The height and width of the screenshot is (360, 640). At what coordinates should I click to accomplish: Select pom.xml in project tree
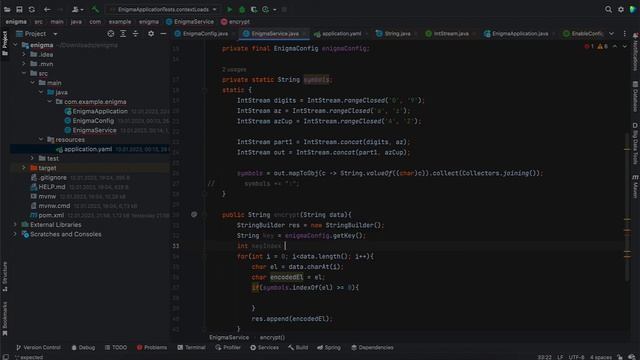[51, 215]
